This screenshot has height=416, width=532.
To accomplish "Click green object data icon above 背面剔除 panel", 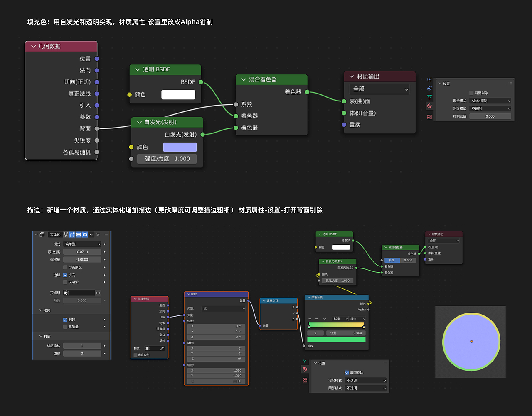I will (305, 361).
